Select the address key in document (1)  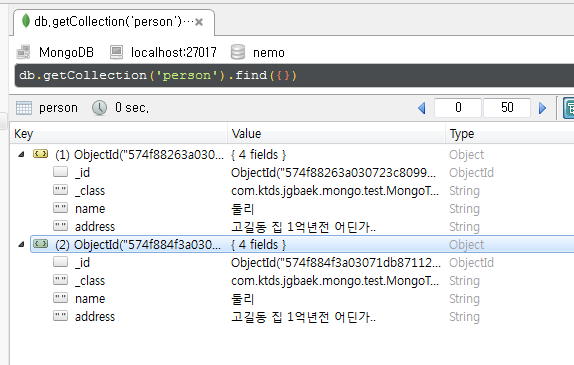click(95, 227)
